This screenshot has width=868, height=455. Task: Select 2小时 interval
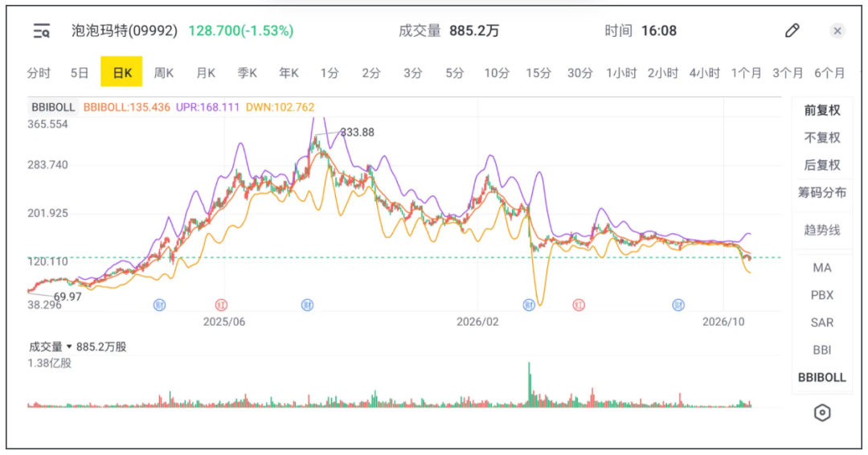663,72
